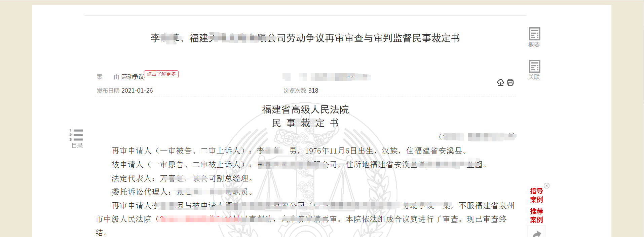
Task: Click the court name 福建省高级人民法院
Action: (x=305, y=109)
